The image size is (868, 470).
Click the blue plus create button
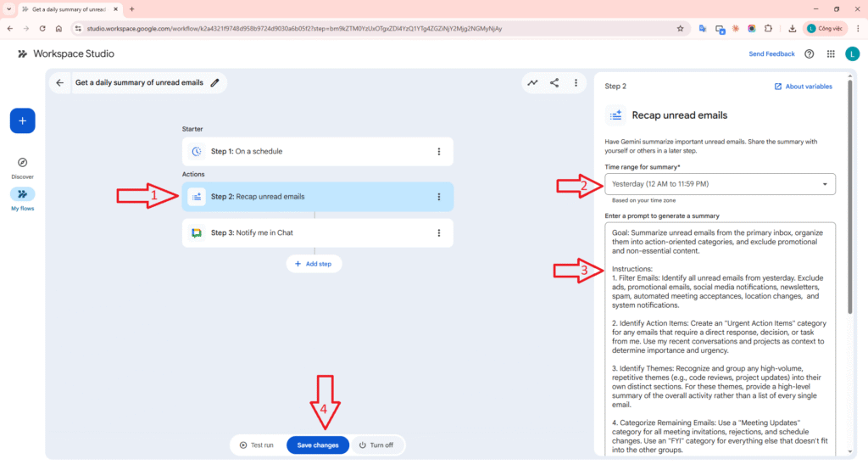tap(22, 120)
